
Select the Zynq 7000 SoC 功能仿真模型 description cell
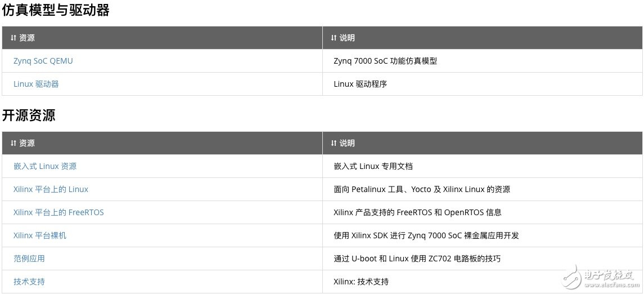pyautogui.click(x=385, y=61)
